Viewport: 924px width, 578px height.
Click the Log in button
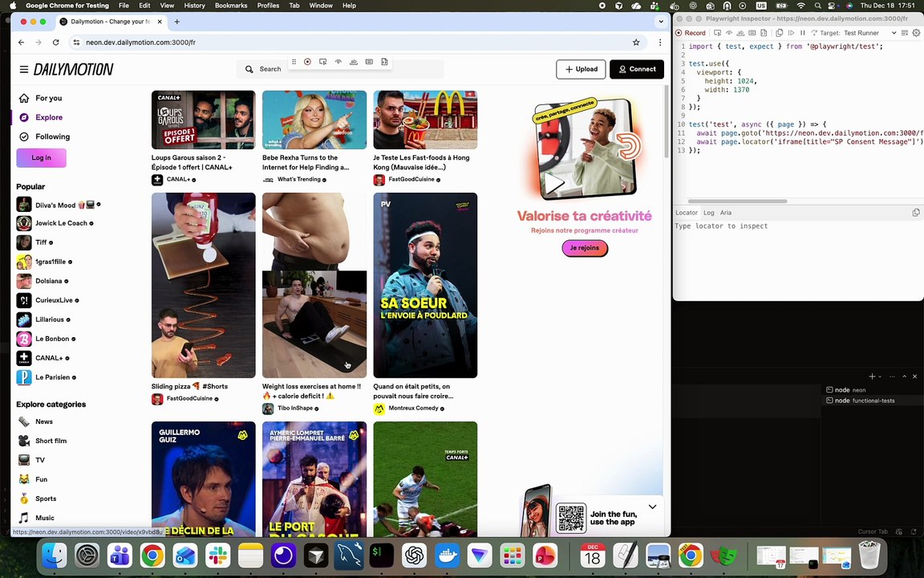41,158
